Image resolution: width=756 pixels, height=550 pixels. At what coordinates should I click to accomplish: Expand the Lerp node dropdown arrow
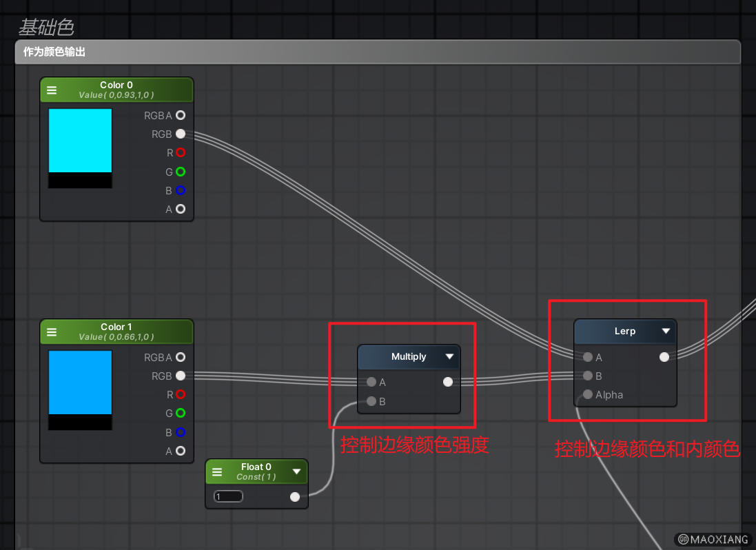(666, 331)
